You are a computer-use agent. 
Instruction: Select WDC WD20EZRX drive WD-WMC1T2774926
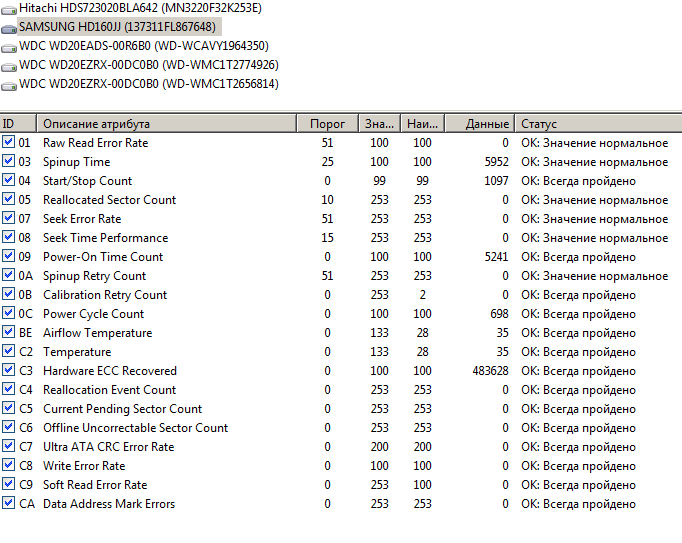[x=149, y=65]
